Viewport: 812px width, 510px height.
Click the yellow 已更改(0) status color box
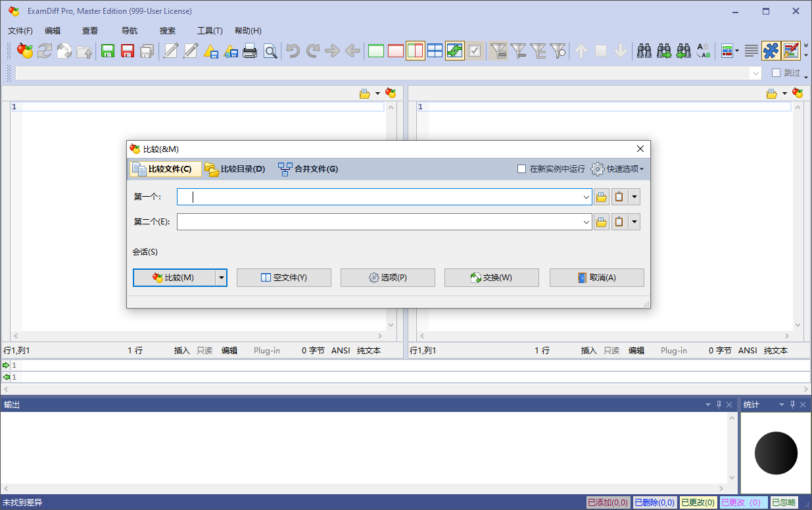click(x=698, y=503)
